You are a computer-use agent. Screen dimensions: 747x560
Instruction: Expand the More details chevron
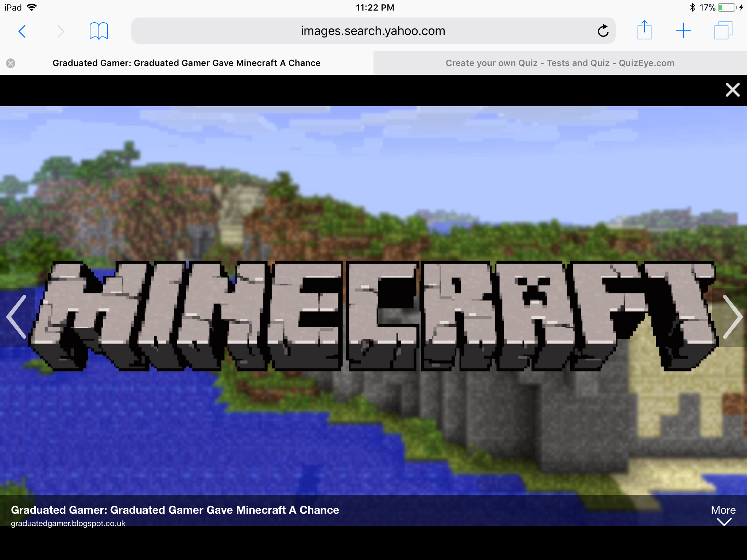pyautogui.click(x=723, y=515)
